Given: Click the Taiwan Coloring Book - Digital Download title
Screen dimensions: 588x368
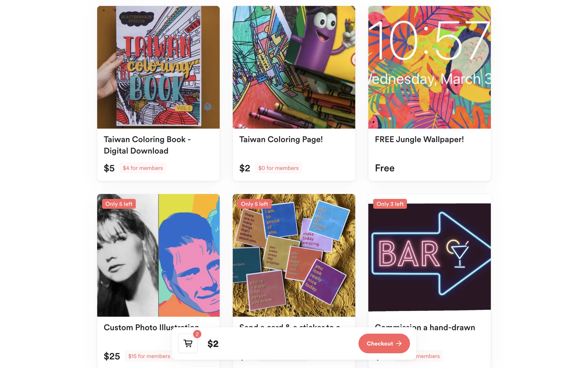Looking at the screenshot, I should tap(147, 145).
